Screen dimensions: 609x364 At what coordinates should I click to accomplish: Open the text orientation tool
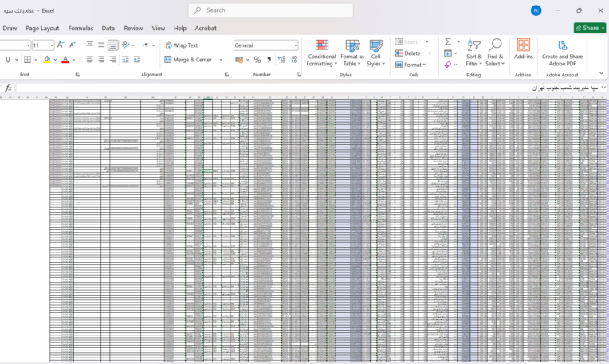tap(125, 45)
